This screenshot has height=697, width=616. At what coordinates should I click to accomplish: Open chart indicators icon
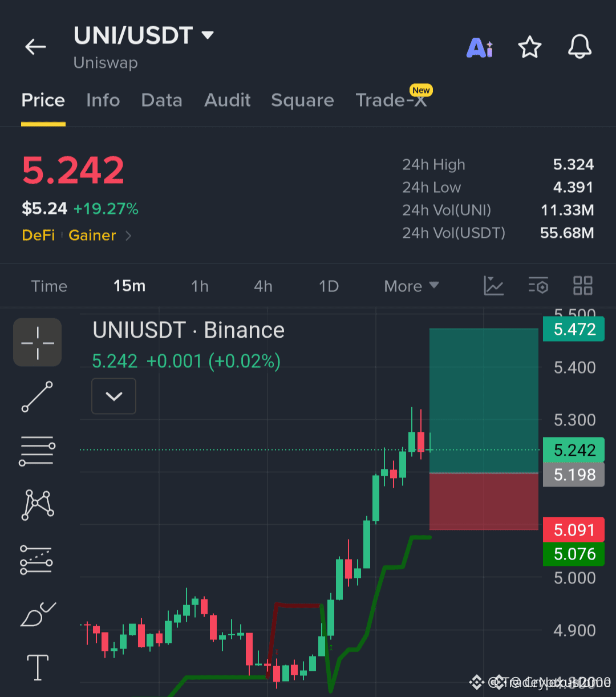(493, 286)
